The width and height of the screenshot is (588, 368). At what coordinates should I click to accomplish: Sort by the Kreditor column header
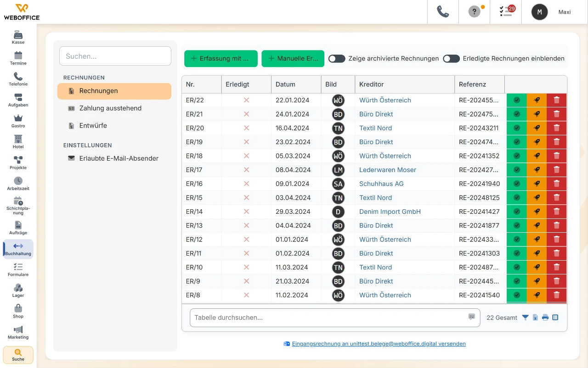(405, 84)
